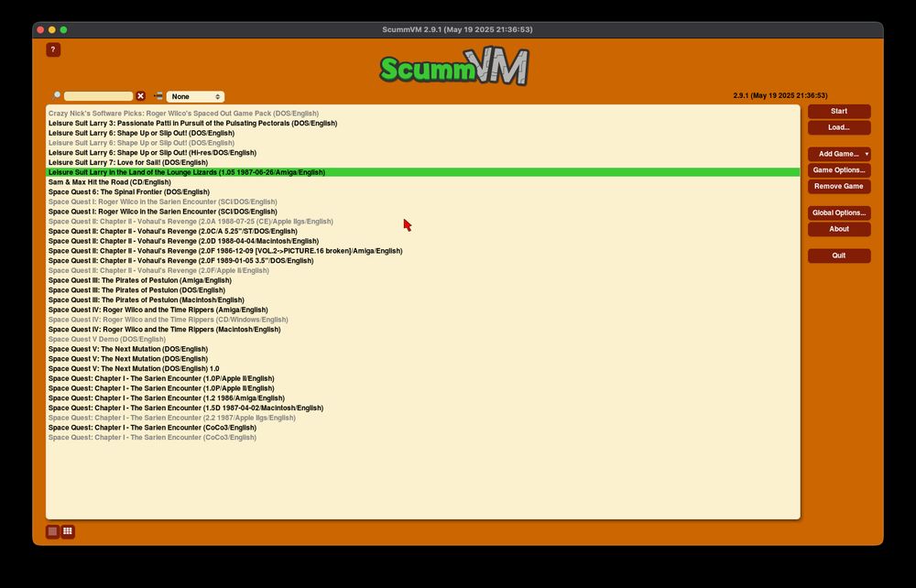
Task: Switch to grid view icon
Action: click(68, 531)
